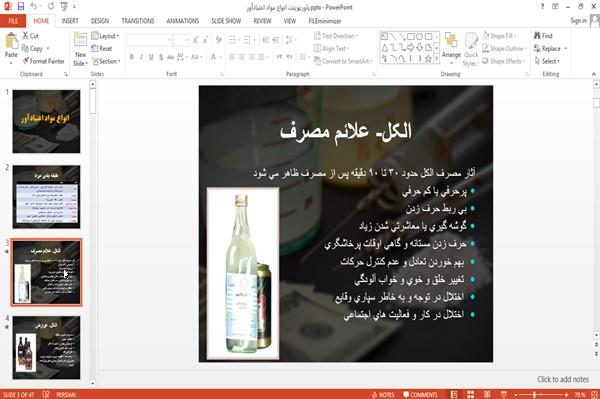Insert a New Slide
600x399 pixels.
click(x=80, y=50)
